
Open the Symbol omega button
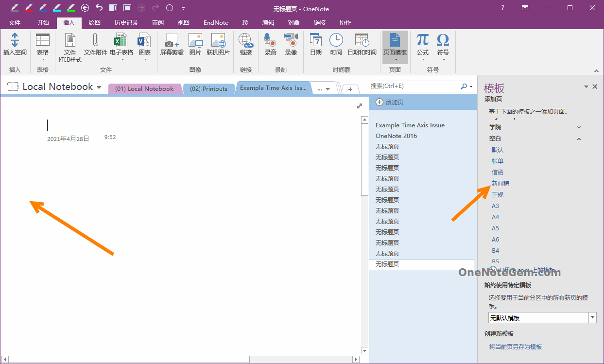(443, 40)
